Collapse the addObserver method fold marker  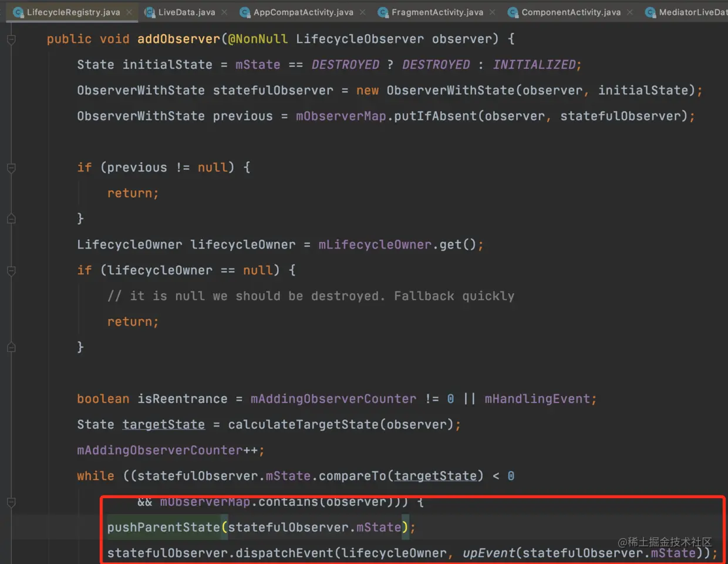coord(11,39)
